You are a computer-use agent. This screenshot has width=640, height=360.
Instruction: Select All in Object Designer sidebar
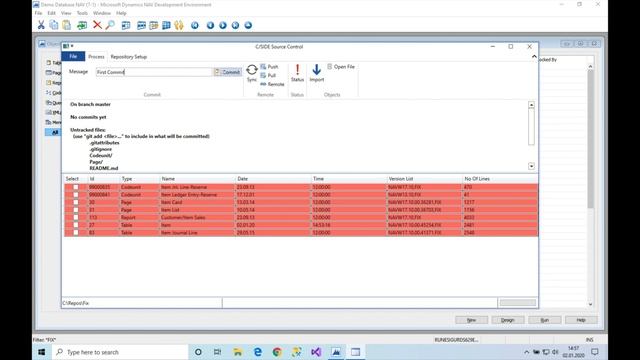[53, 132]
